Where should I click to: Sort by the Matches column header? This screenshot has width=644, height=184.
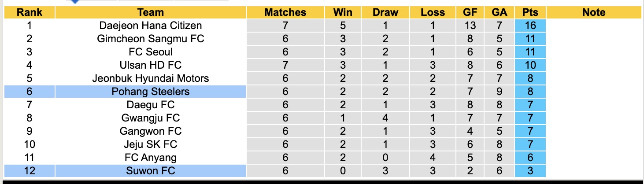285,12
